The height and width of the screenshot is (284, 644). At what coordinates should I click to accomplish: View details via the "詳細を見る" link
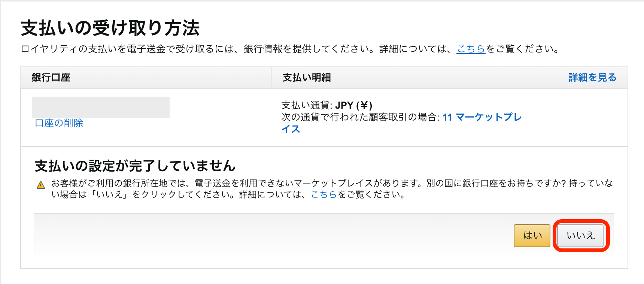click(x=592, y=78)
